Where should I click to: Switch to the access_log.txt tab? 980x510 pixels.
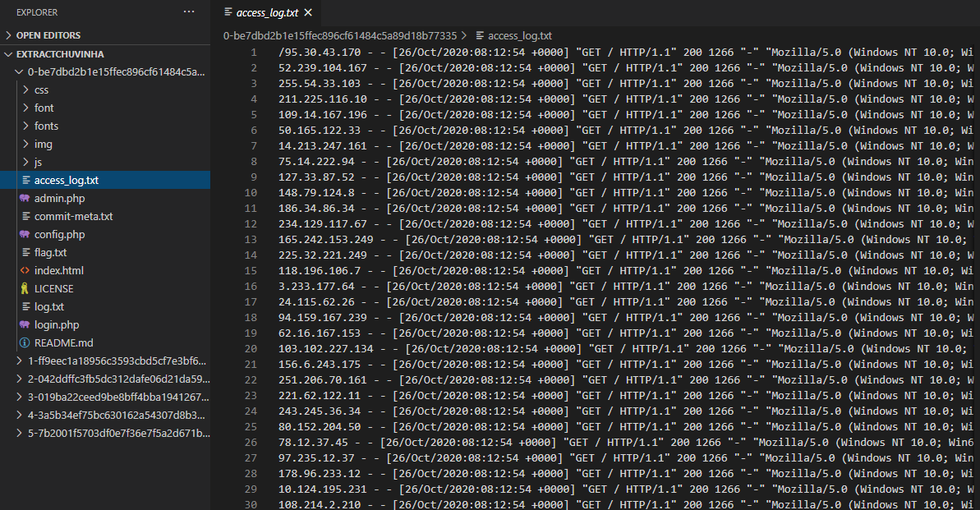[x=265, y=13]
